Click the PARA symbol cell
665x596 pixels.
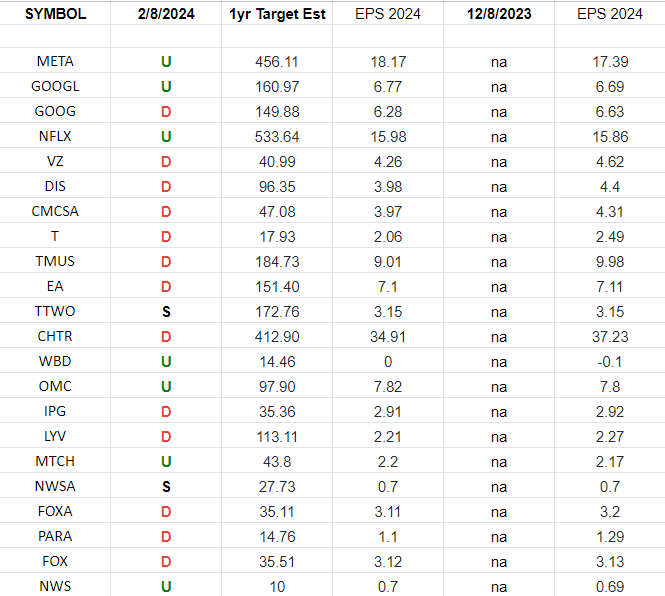pyautogui.click(x=55, y=536)
